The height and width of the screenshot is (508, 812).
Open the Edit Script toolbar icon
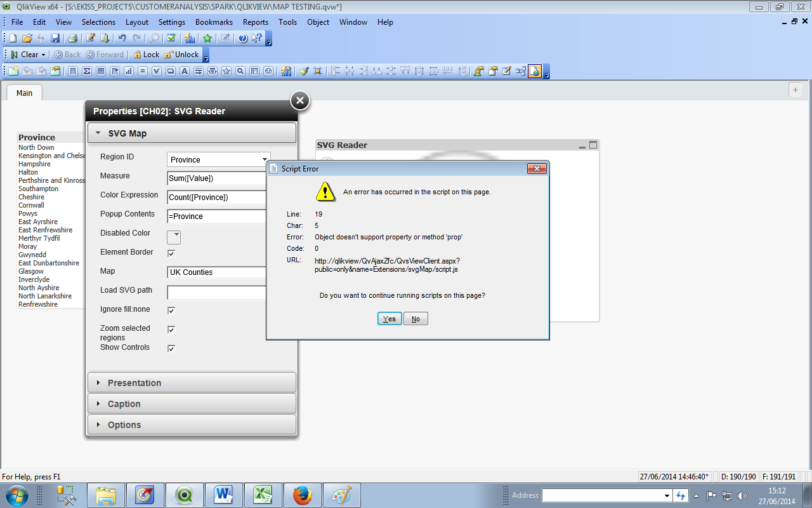point(91,38)
